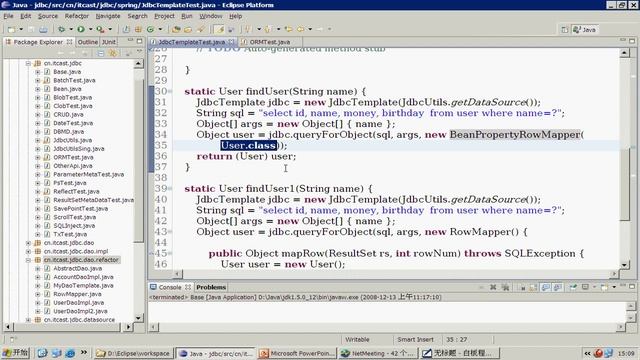Toggle the icon right of Mark Occurrences
Image resolution: width=640 pixels, height=360 pixels.
coord(231,29)
